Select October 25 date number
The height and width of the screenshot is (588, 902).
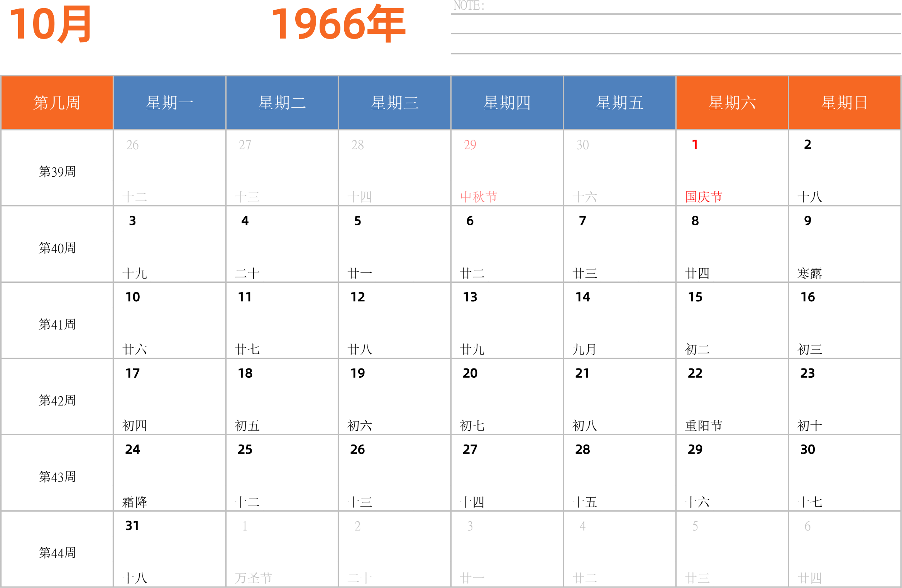point(245,449)
